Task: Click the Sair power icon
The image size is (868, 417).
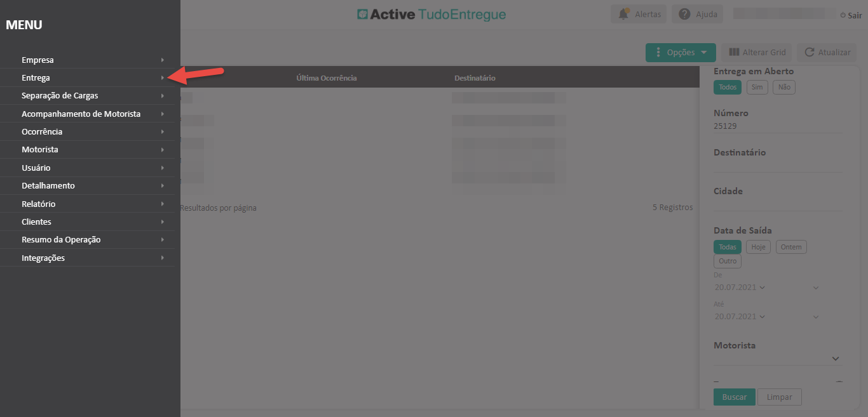Action: point(843,15)
